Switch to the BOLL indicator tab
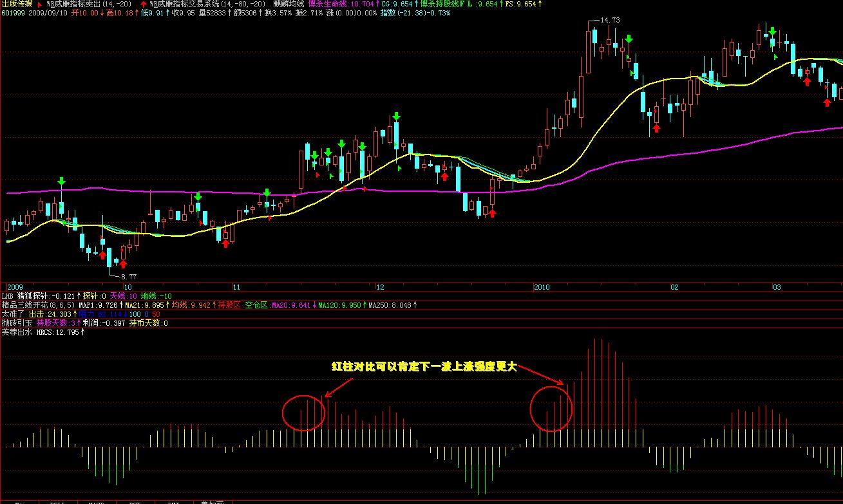Screen dimensions: 843x504 pyautogui.click(x=58, y=501)
